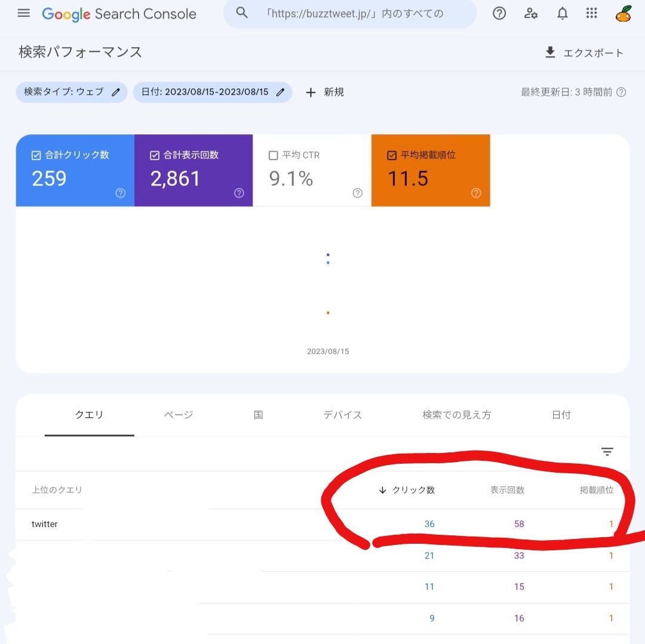Switch to the デバイス tab
Viewport: 645px width, 644px height.
tap(343, 415)
